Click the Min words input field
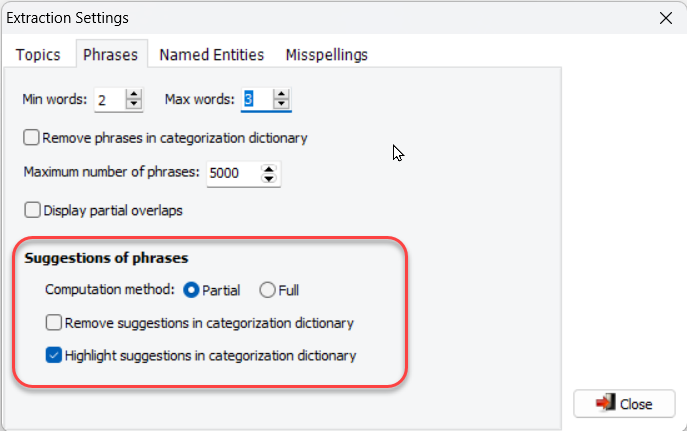Image resolution: width=687 pixels, height=433 pixels. click(x=110, y=100)
